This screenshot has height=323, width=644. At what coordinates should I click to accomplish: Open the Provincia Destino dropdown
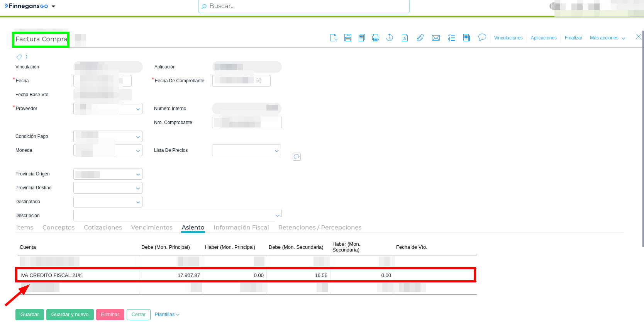(138, 188)
